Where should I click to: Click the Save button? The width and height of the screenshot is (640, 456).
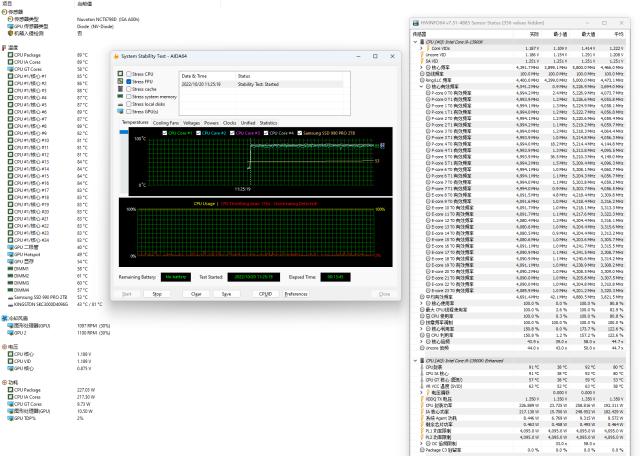(x=226, y=294)
